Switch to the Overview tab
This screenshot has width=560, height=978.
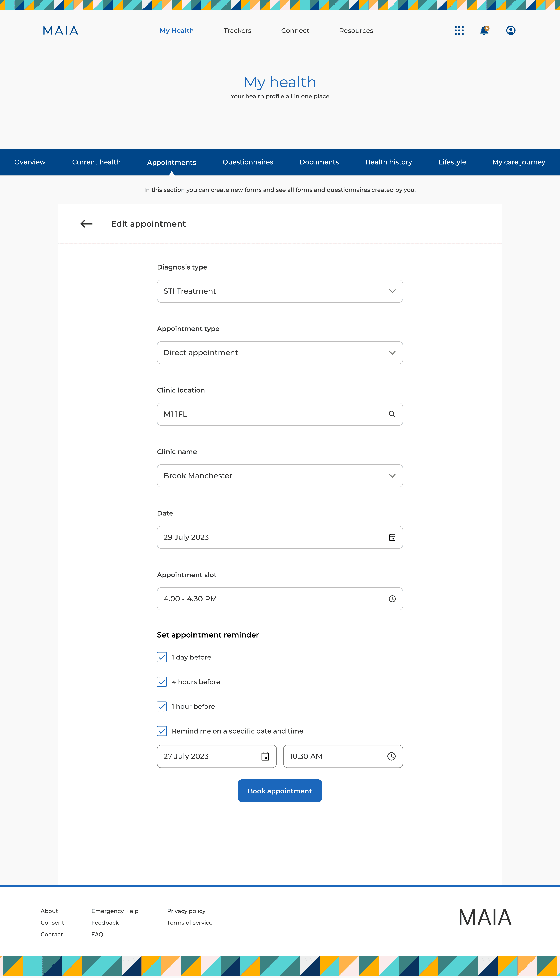[x=30, y=162]
